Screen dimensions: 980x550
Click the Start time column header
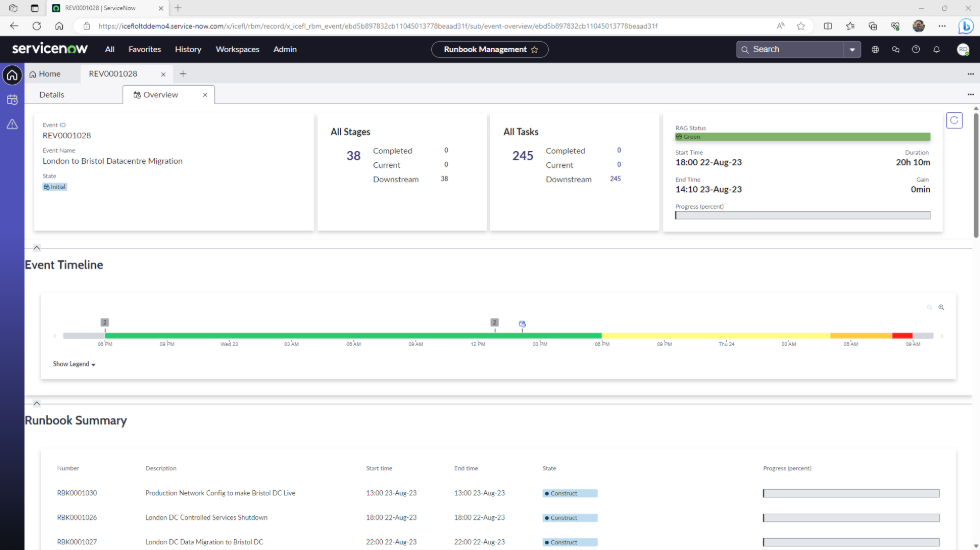tap(379, 468)
